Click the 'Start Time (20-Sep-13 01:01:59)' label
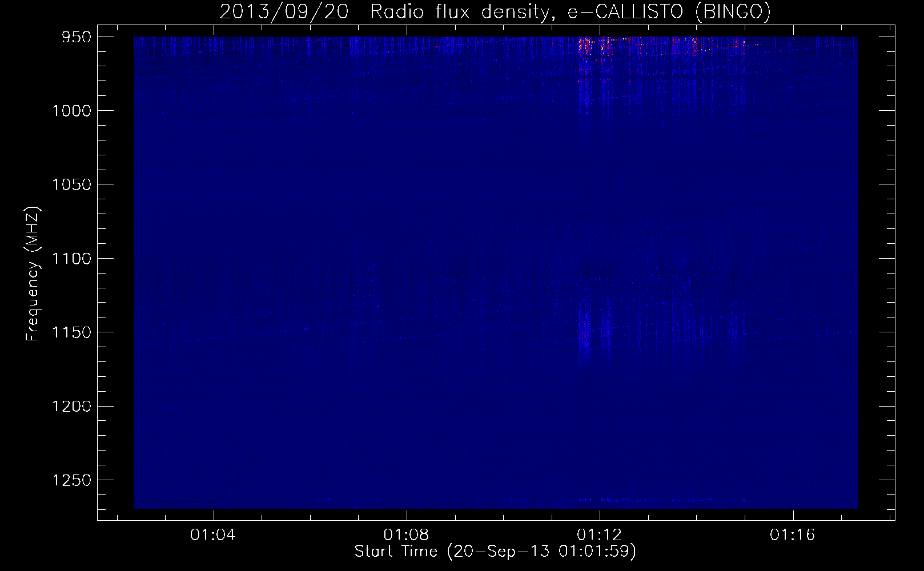924x571 pixels. point(495,551)
